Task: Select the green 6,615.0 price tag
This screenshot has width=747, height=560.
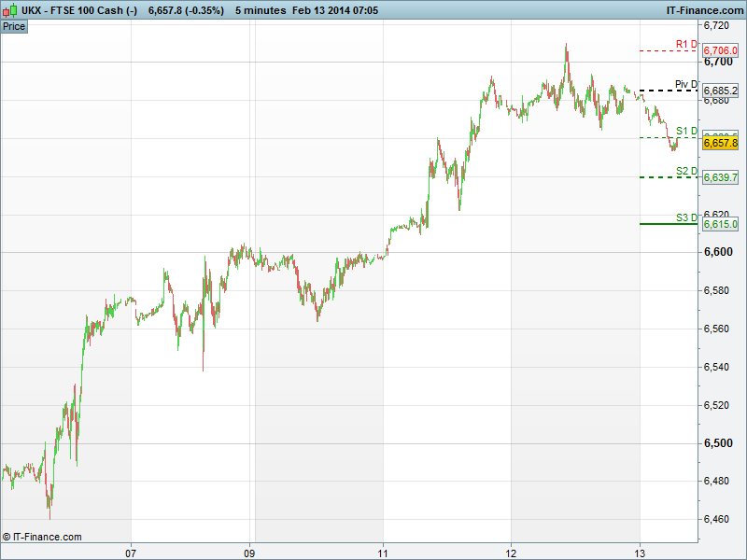Action: coord(721,224)
